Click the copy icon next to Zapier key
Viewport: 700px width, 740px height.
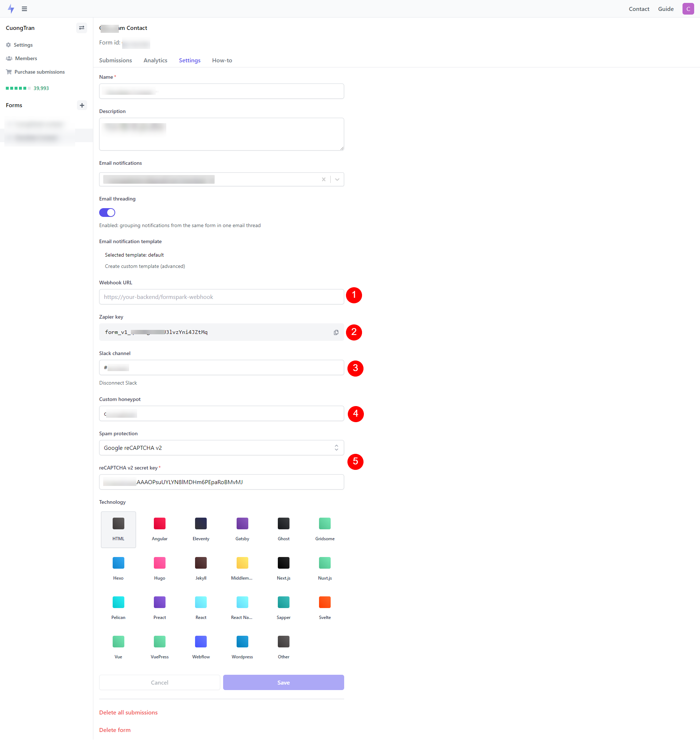pos(335,331)
